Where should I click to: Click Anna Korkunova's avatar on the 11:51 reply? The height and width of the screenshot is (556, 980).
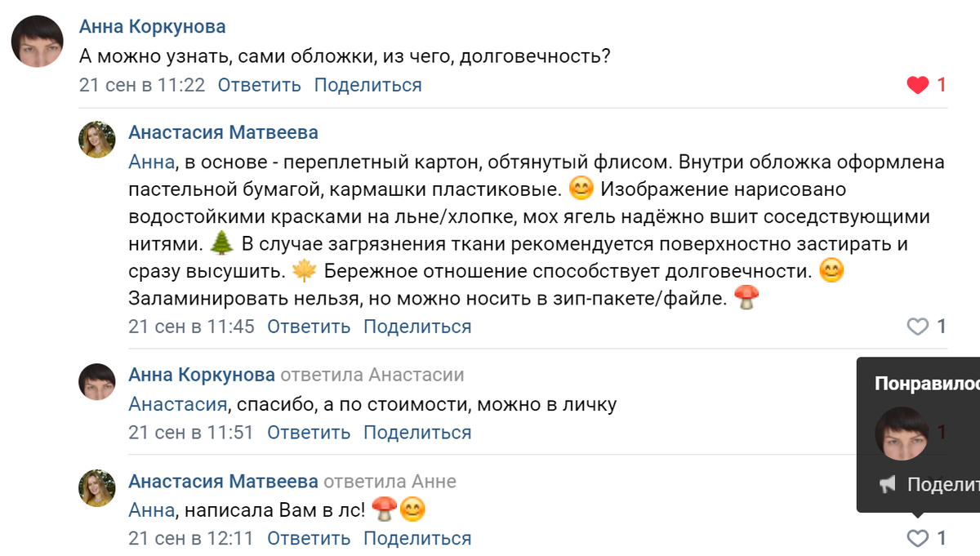click(x=96, y=381)
